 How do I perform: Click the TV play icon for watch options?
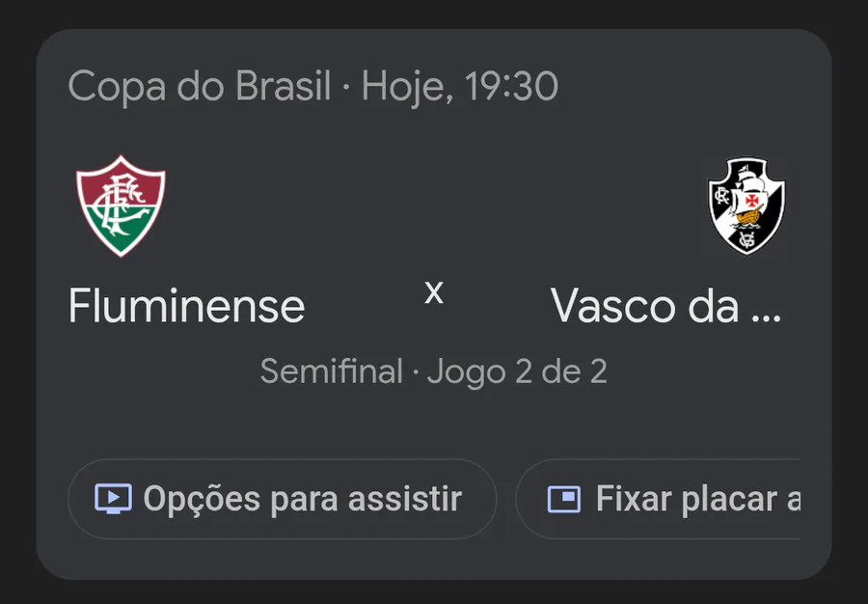pos(113,499)
